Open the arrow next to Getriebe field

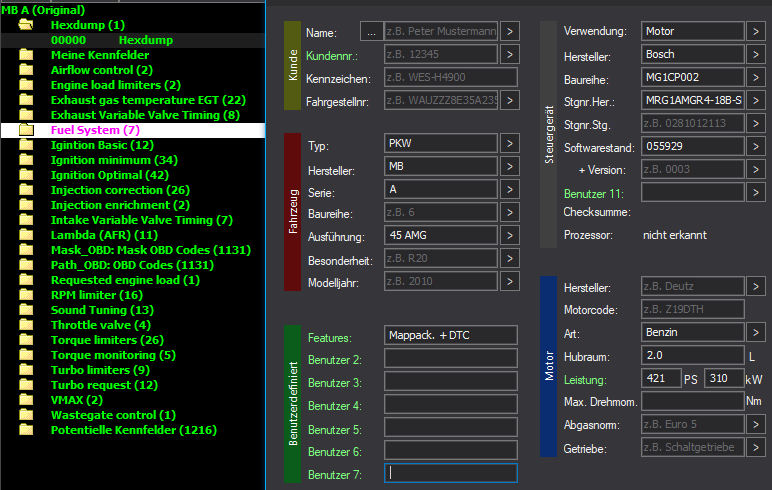coord(756,447)
